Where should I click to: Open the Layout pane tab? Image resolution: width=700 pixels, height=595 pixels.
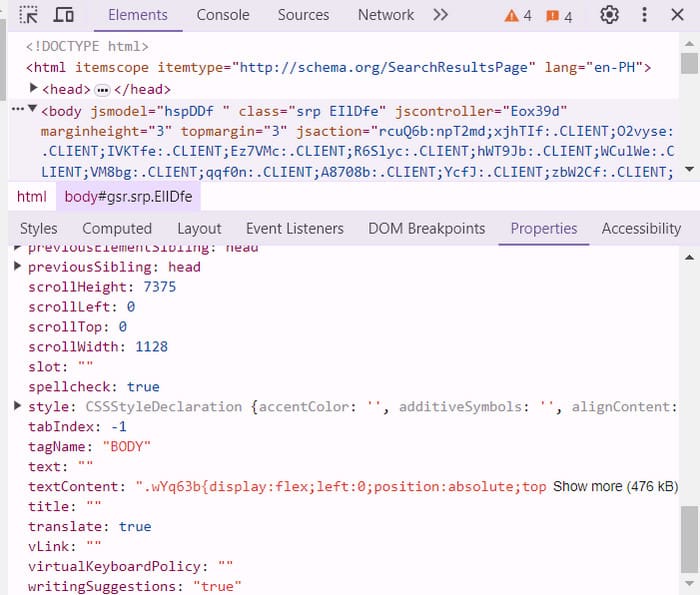(x=199, y=229)
